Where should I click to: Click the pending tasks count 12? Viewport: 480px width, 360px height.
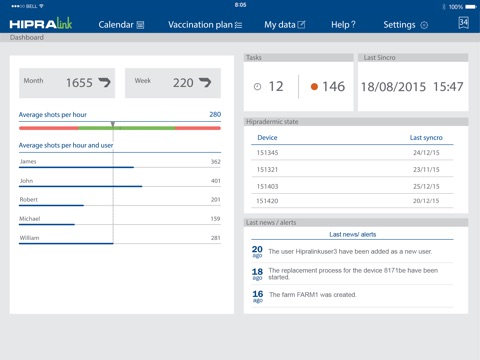276,87
